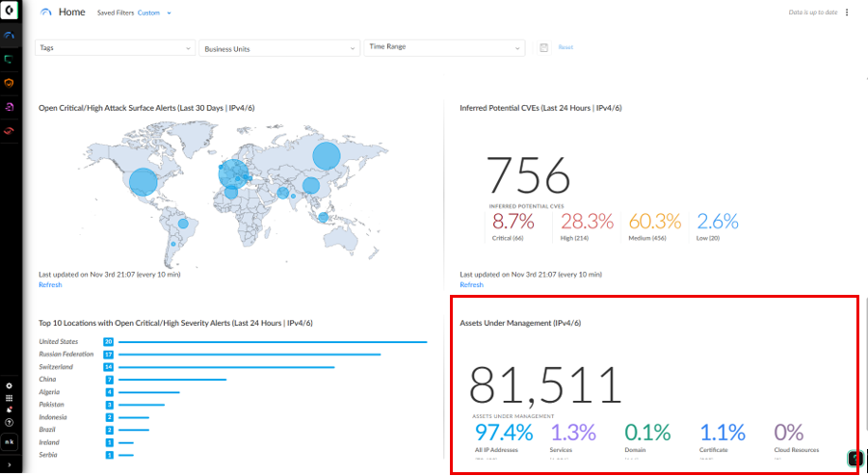Open the green monitor icon in sidebar

(x=9, y=60)
